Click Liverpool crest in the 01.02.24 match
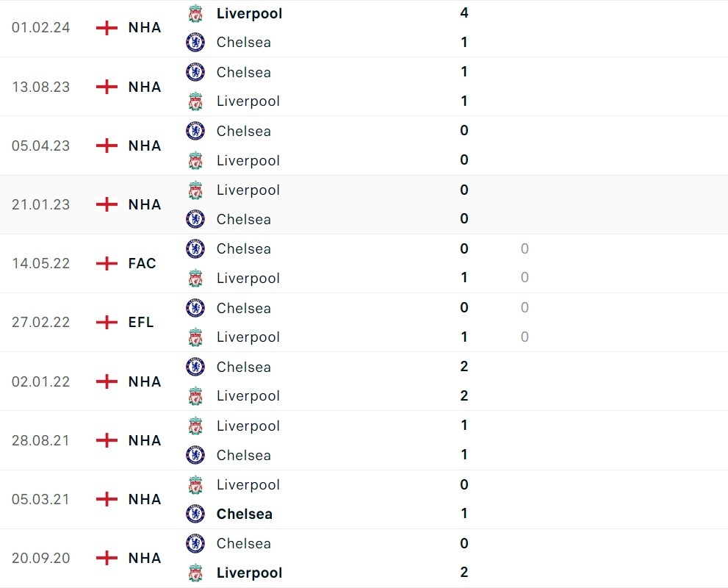This screenshot has height=588, width=728. click(x=195, y=13)
